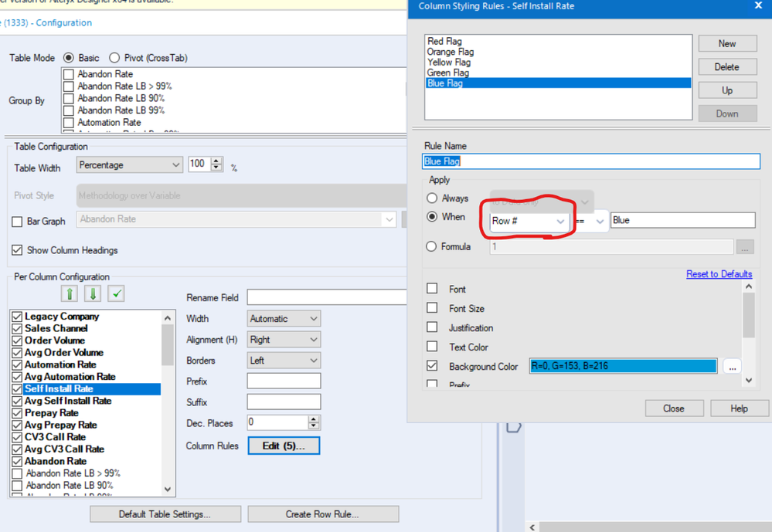
Task: Open the Formula editor ellipsis button
Action: [744, 247]
